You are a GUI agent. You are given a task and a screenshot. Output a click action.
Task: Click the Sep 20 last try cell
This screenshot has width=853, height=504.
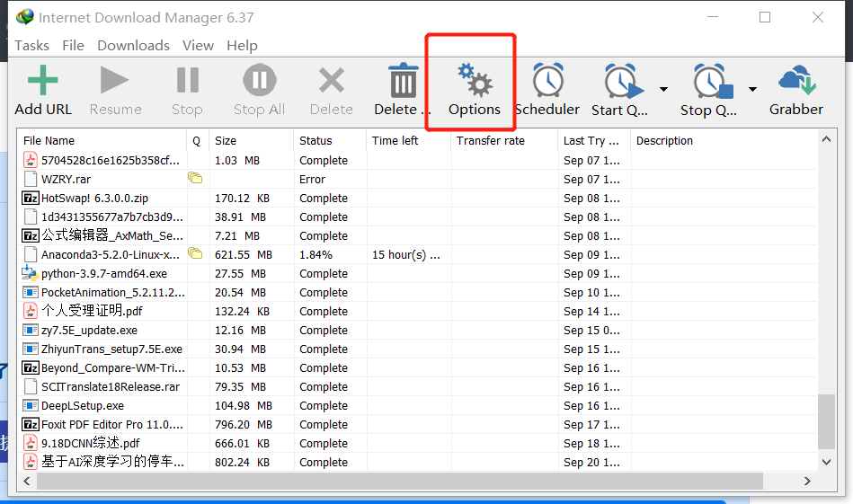(591, 462)
